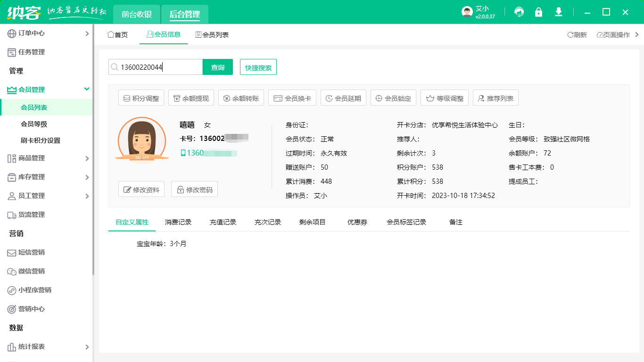Open the 积分调整 (points adjustment) tool
This screenshot has height=362, width=644.
[141, 98]
